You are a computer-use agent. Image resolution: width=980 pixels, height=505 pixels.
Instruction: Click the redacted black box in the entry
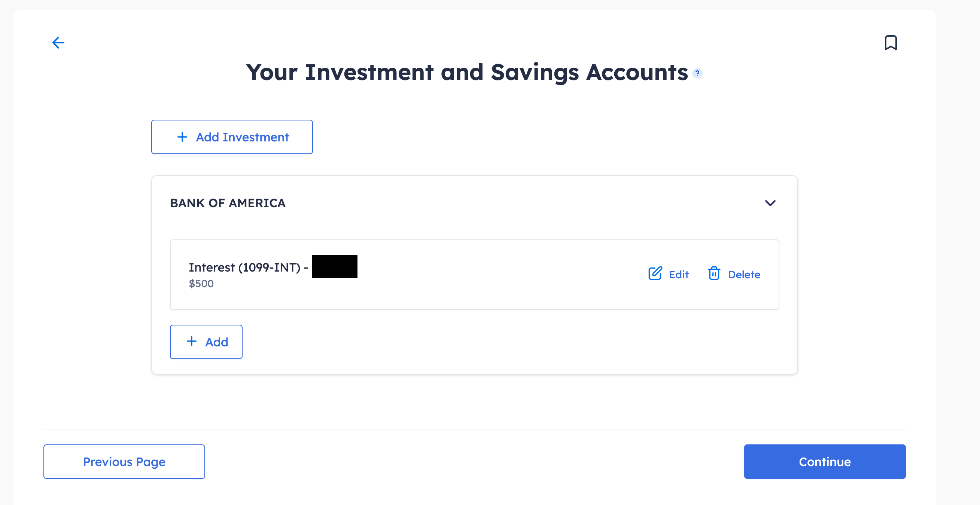pos(334,267)
